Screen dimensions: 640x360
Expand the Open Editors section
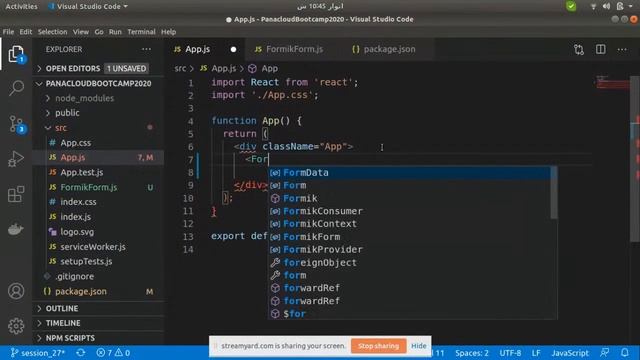tap(98, 68)
